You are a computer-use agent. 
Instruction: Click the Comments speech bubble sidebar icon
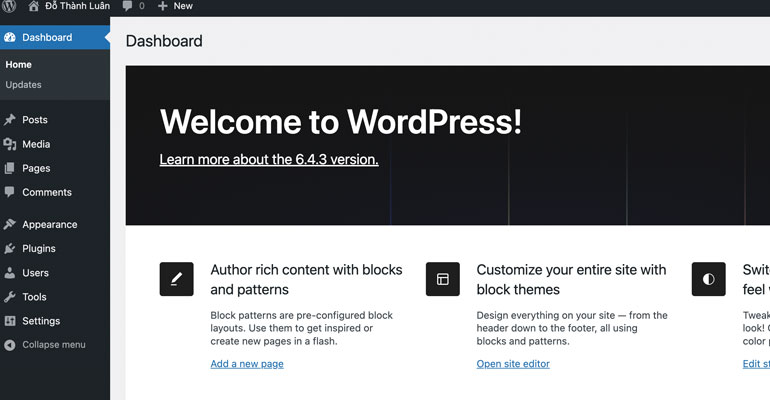(x=10, y=192)
